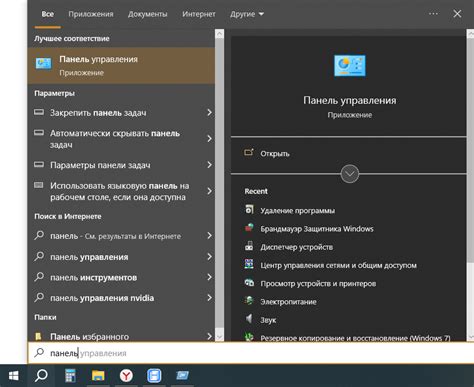Screen dimensions: 474x387
Task: Click the Панель избранного folder icon
Action: tap(38, 336)
